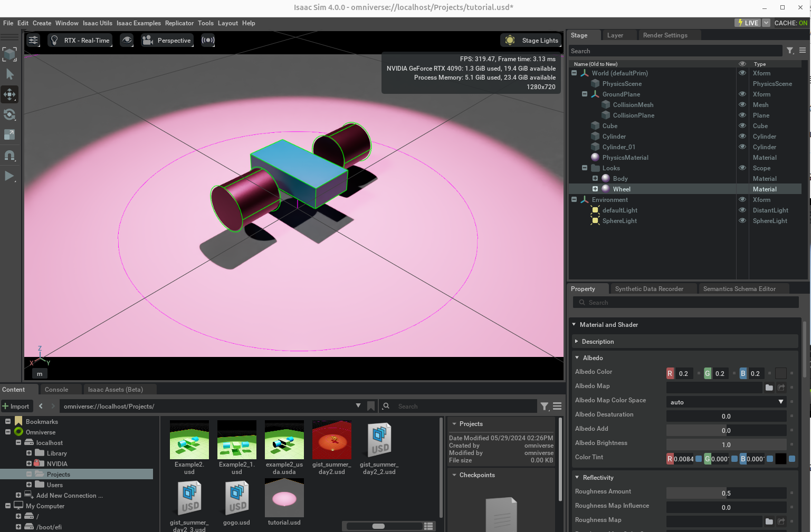Browse for Roughness Map folder icon
The width and height of the screenshot is (811, 532).
(x=769, y=521)
